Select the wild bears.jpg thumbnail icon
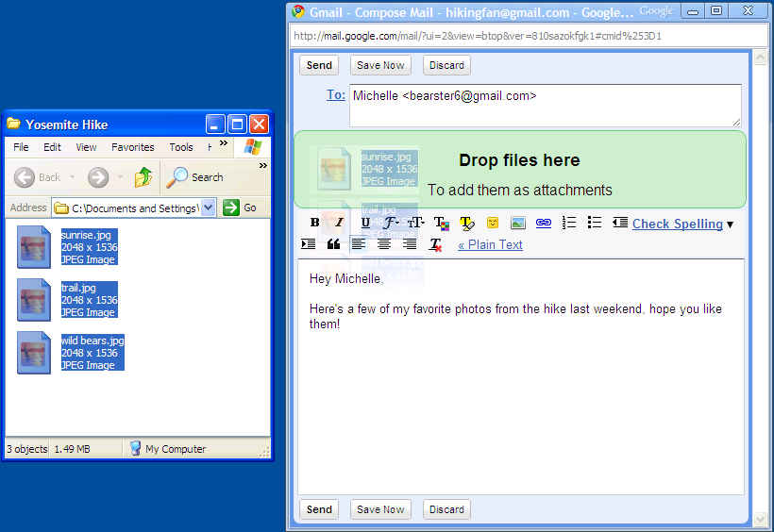 34,353
